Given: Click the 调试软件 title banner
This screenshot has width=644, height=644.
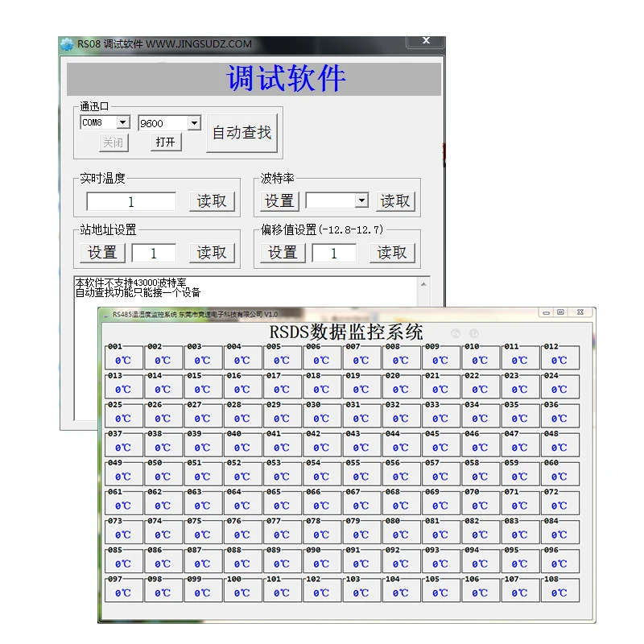Looking at the screenshot, I should pyautogui.click(x=254, y=79).
